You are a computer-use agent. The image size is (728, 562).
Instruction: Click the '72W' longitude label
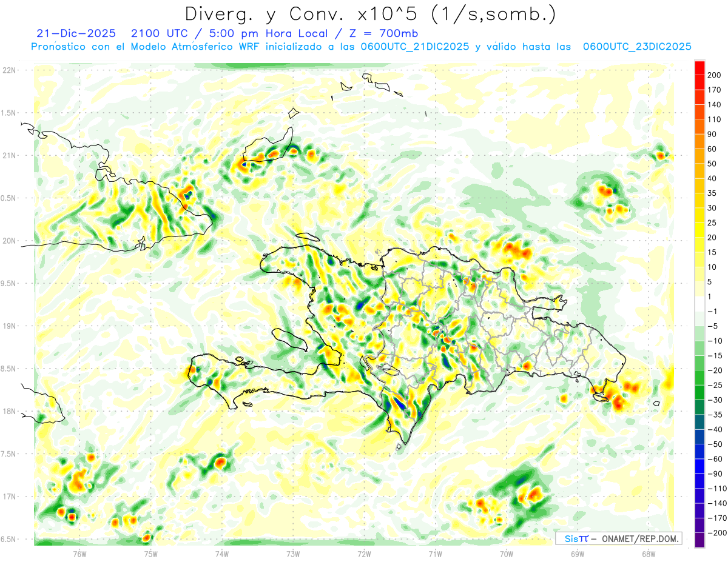tap(364, 553)
